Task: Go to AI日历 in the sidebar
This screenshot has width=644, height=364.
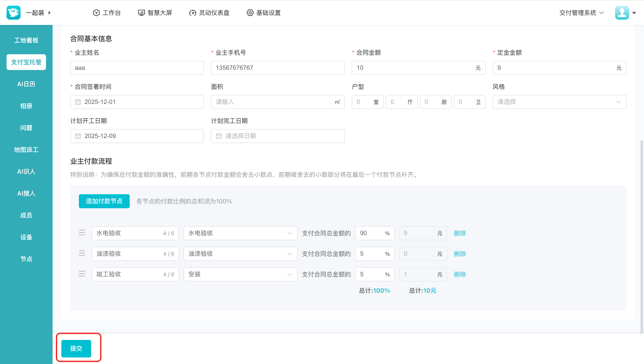Action: pos(26,84)
